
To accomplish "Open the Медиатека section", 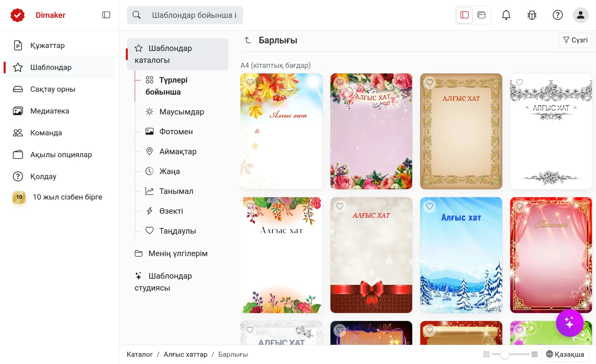I will click(59, 111).
